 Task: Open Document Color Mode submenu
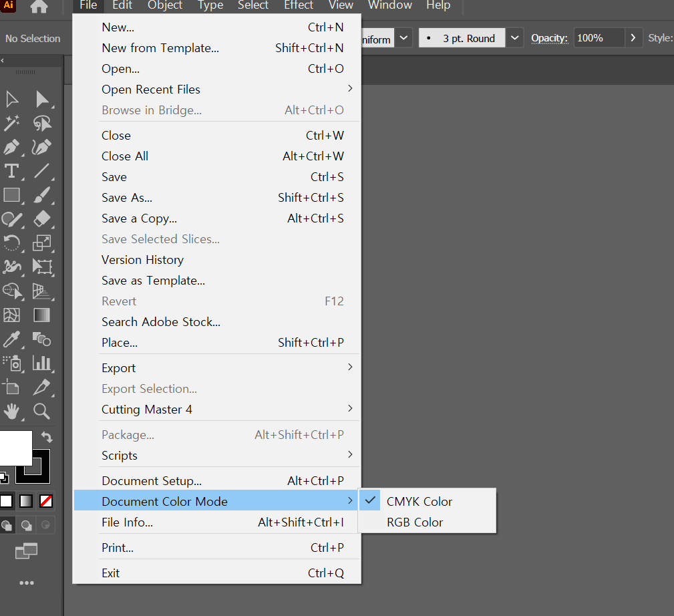(x=216, y=501)
